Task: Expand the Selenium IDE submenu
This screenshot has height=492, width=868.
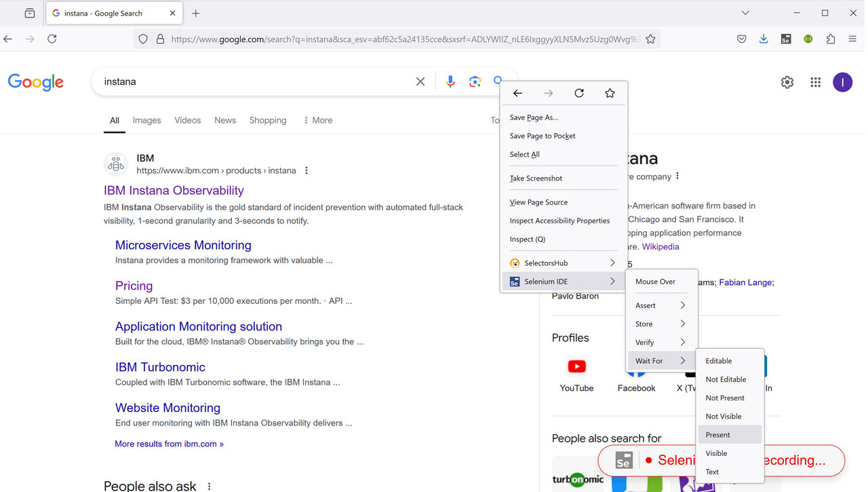Action: click(x=564, y=282)
